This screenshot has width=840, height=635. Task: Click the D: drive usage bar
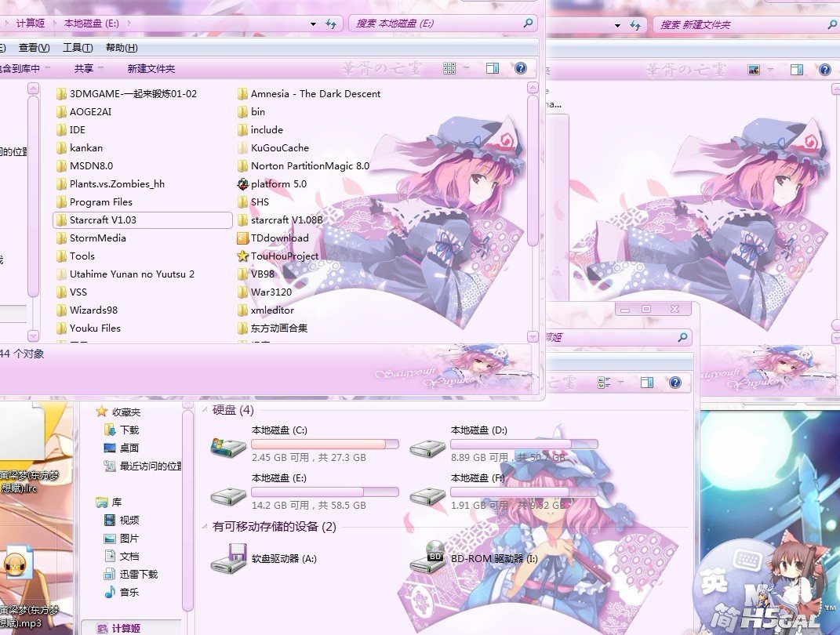click(x=525, y=444)
